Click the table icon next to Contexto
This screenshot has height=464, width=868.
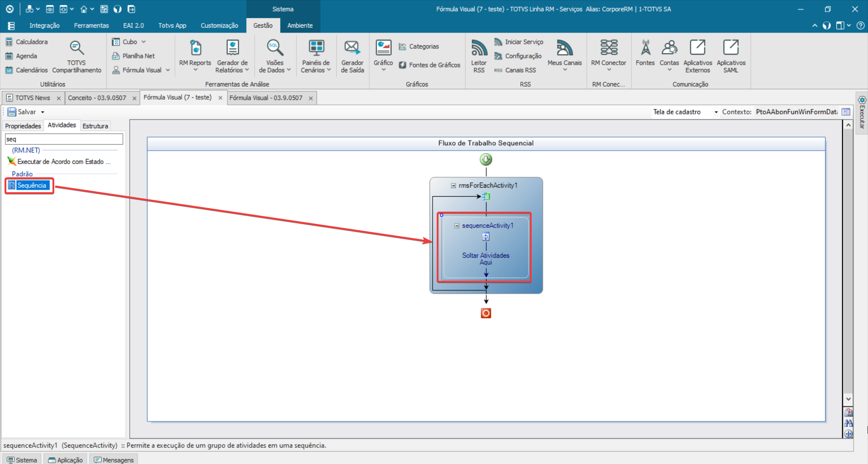tap(846, 112)
